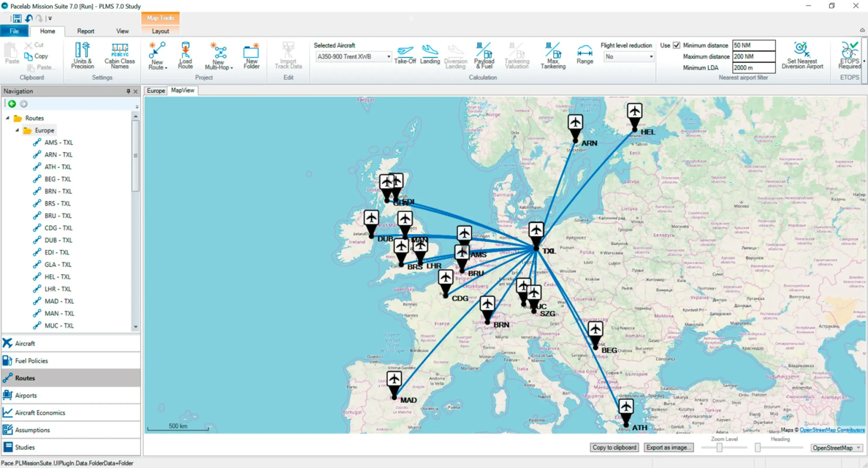Image resolution: width=868 pixels, height=468 pixels.
Task: Toggle the Use nearest airport filter checkbox
Action: (x=676, y=45)
